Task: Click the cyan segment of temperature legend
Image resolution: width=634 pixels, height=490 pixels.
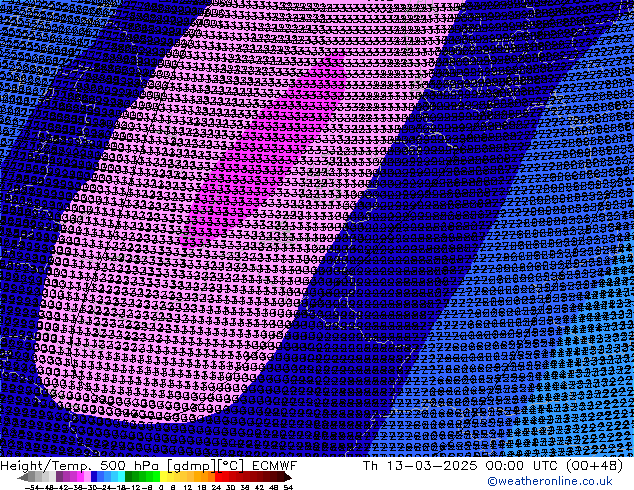Action: (x=118, y=477)
